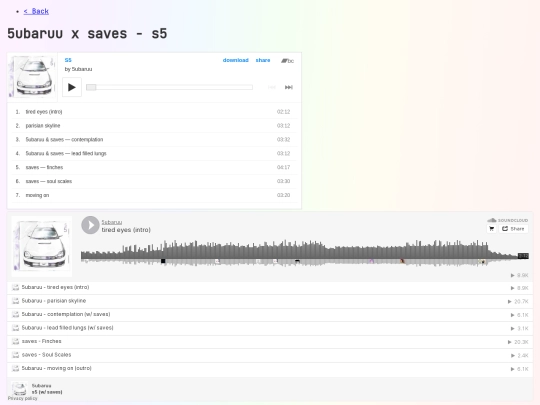Play Subaruu - contemplation (w/ saves) on SoundCloud

pyautogui.click(x=270, y=314)
